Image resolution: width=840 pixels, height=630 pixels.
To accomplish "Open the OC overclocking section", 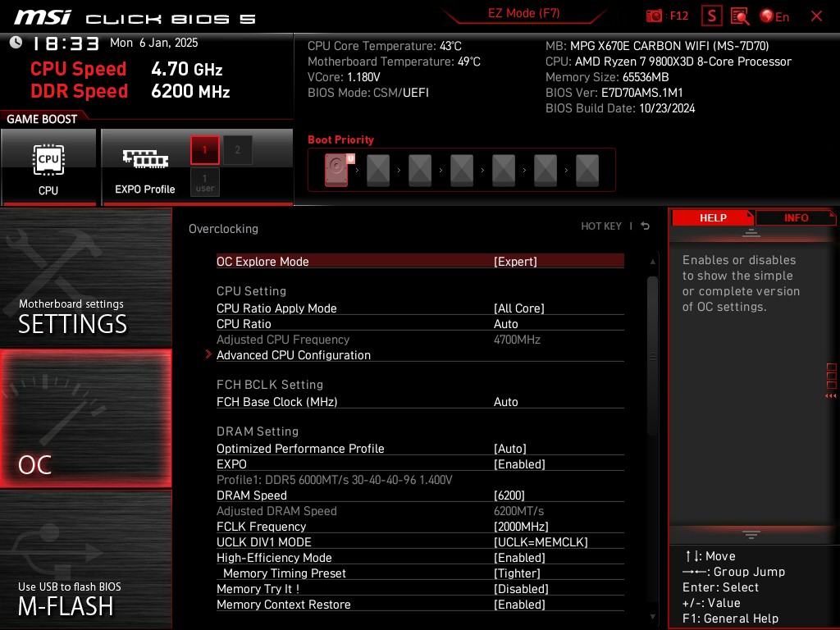I will click(86, 418).
